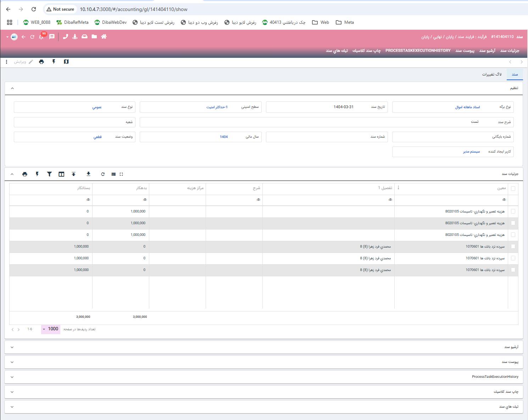
Task: Click the row layout icon in grid toolbar
Action: click(x=113, y=174)
